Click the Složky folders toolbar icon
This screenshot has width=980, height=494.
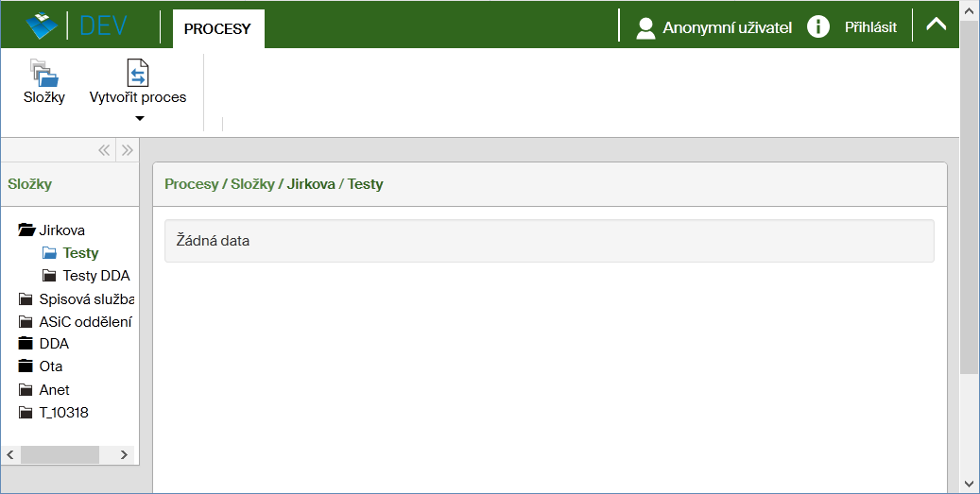[x=43, y=72]
